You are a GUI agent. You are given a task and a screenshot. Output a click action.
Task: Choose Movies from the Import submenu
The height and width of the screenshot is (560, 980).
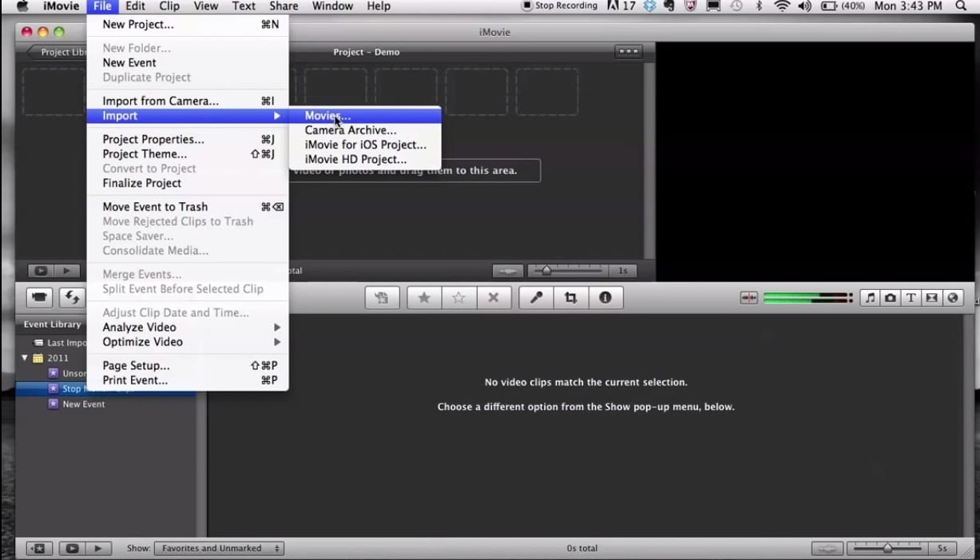pyautogui.click(x=327, y=115)
